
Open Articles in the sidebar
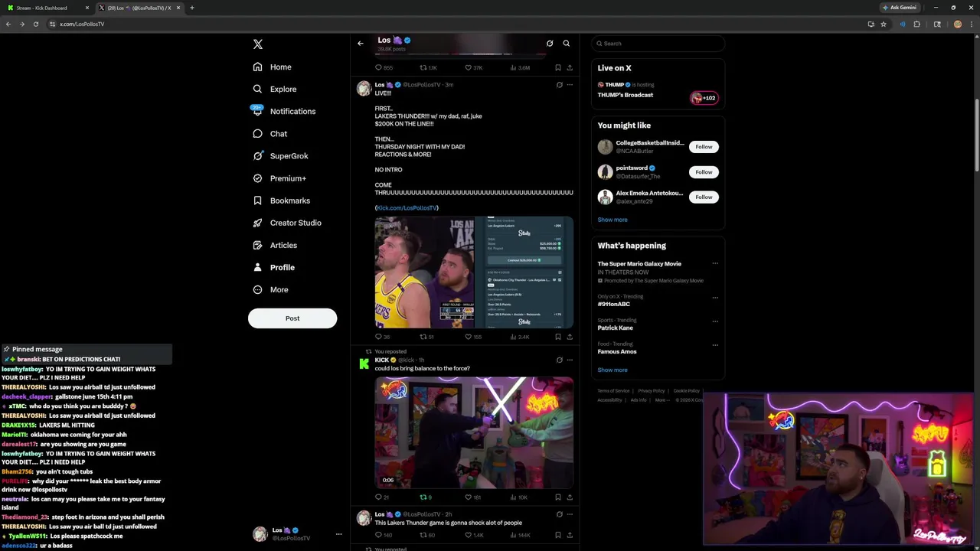[x=275, y=245]
